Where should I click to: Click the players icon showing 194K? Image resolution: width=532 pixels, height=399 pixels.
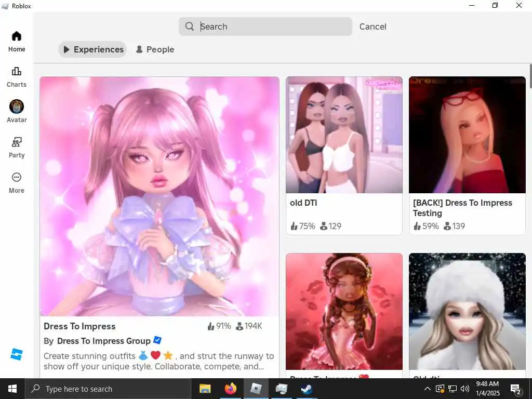tap(240, 326)
